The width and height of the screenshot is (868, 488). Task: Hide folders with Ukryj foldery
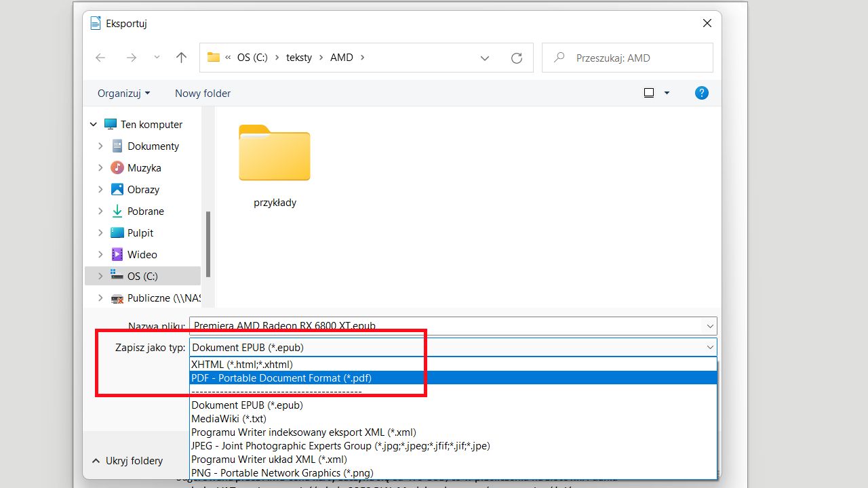click(127, 461)
